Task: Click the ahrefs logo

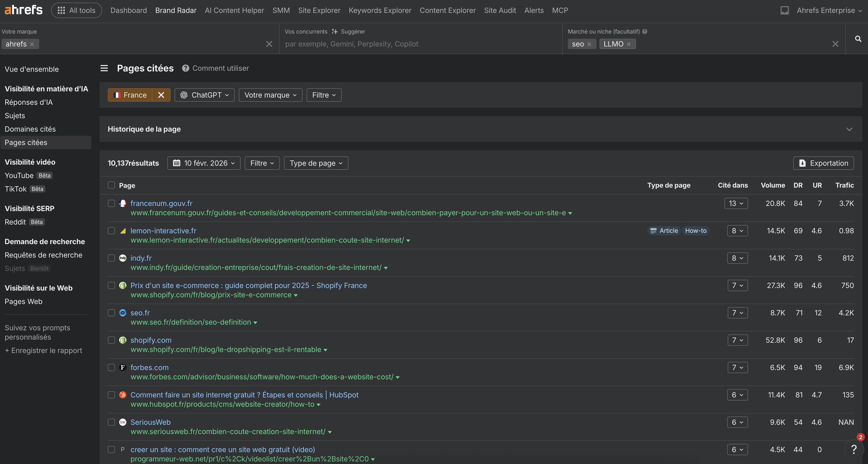Action: 23,10
